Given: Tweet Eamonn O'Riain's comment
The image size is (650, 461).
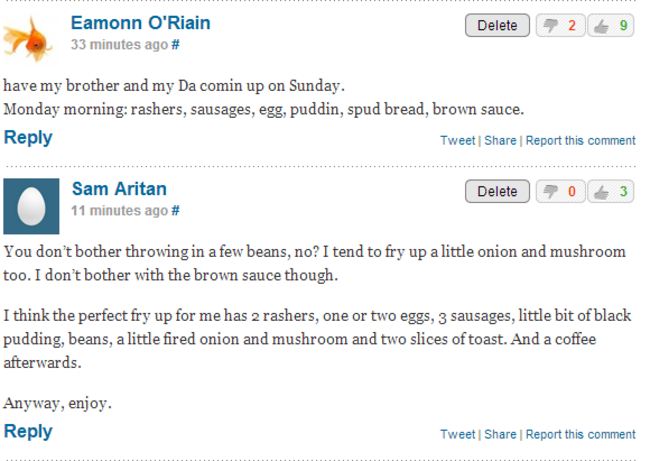Looking at the screenshot, I should click(x=457, y=141).
